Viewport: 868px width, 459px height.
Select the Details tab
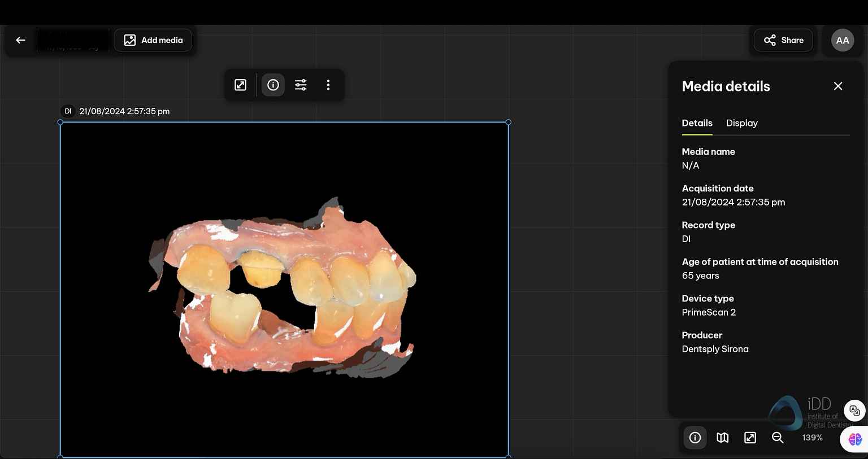click(x=697, y=123)
